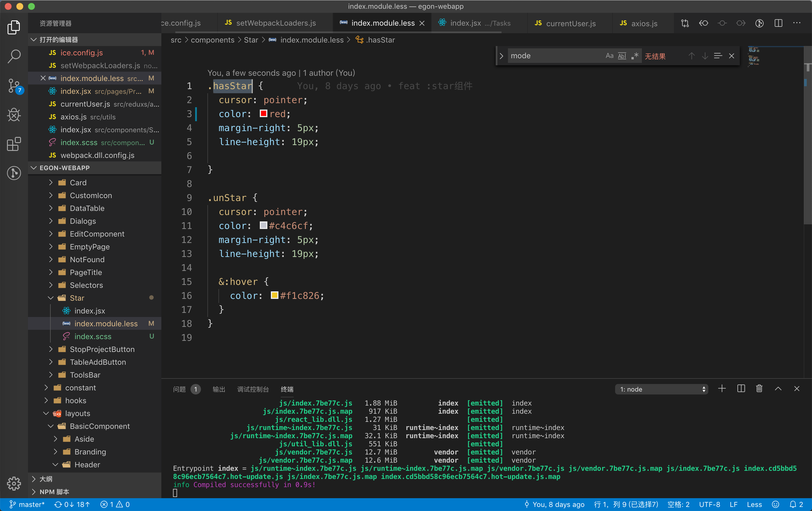The width and height of the screenshot is (812, 511).
Task: Click master branch in status bar
Action: click(x=27, y=504)
